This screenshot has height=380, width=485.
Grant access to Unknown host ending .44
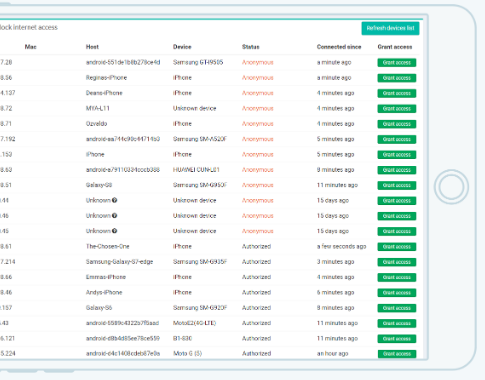tap(397, 201)
